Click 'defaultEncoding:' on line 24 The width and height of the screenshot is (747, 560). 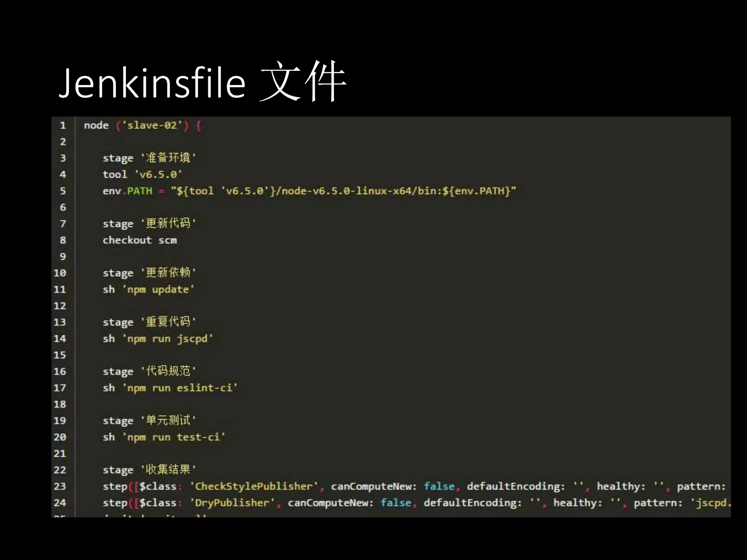coord(473,503)
